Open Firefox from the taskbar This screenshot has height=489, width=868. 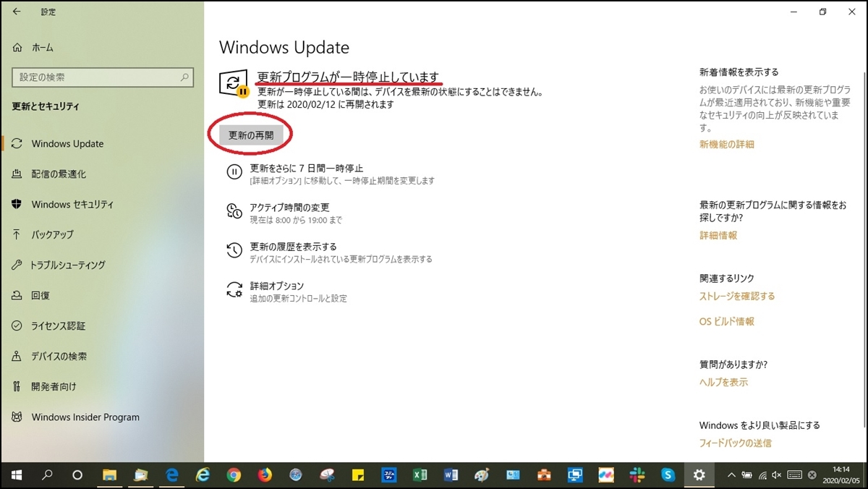(x=265, y=475)
